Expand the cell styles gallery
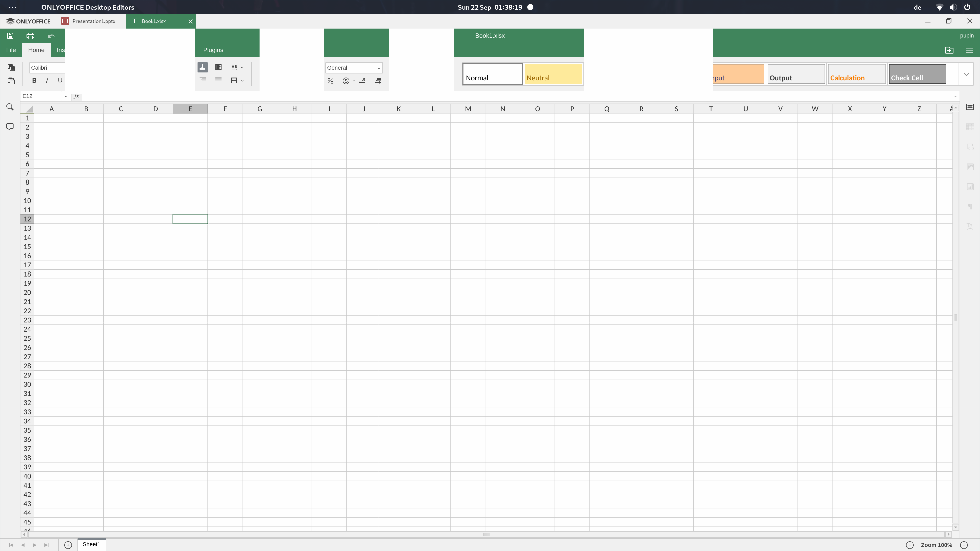 (x=966, y=74)
